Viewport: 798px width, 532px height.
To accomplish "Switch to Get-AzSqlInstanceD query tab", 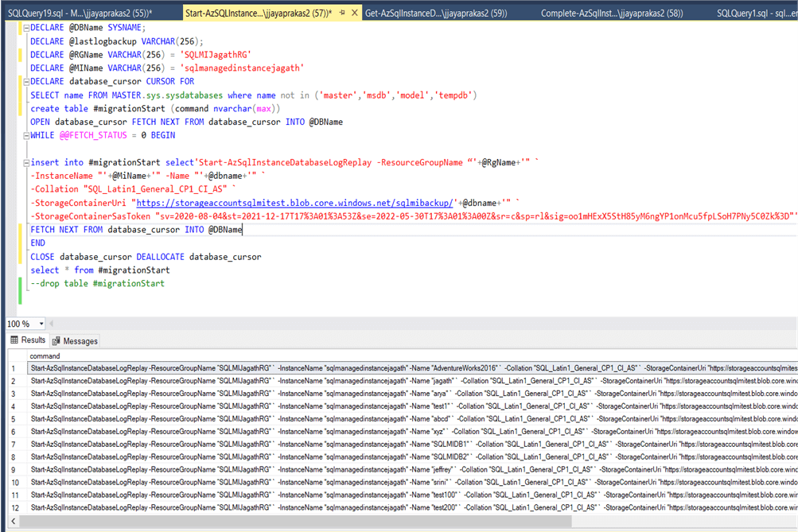I will [x=435, y=13].
